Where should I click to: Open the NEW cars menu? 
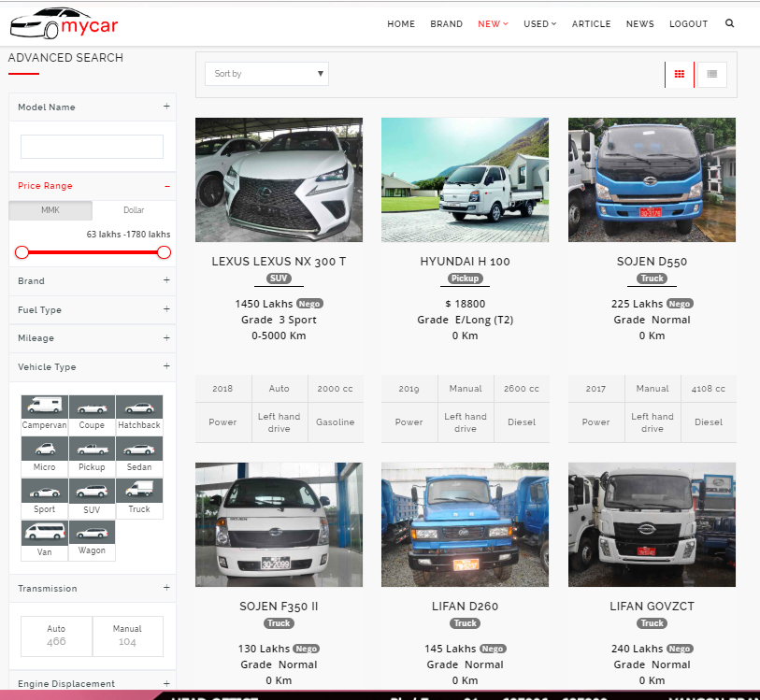[x=493, y=23]
